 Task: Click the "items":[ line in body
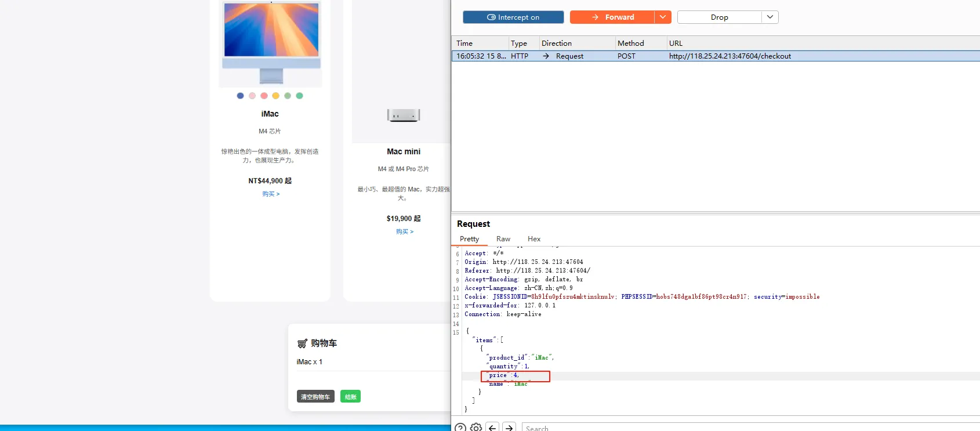(x=488, y=341)
